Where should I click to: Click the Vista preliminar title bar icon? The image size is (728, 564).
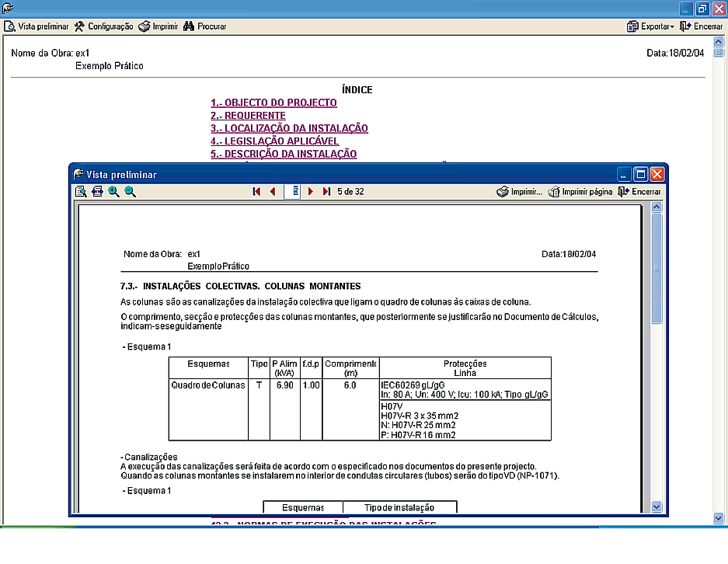click(x=78, y=174)
